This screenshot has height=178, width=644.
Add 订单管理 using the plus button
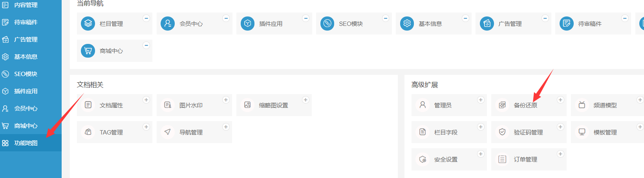(560, 154)
